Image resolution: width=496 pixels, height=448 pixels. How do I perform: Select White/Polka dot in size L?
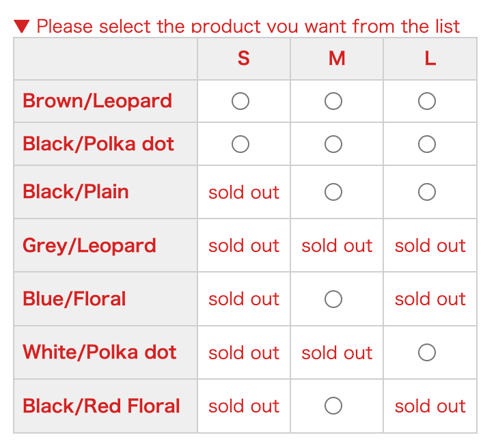click(x=427, y=352)
